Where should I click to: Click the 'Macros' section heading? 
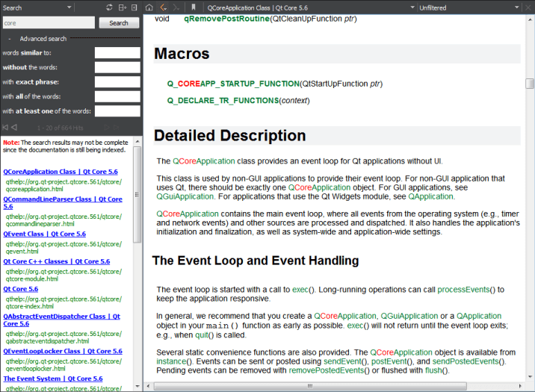pyautogui.click(x=182, y=54)
